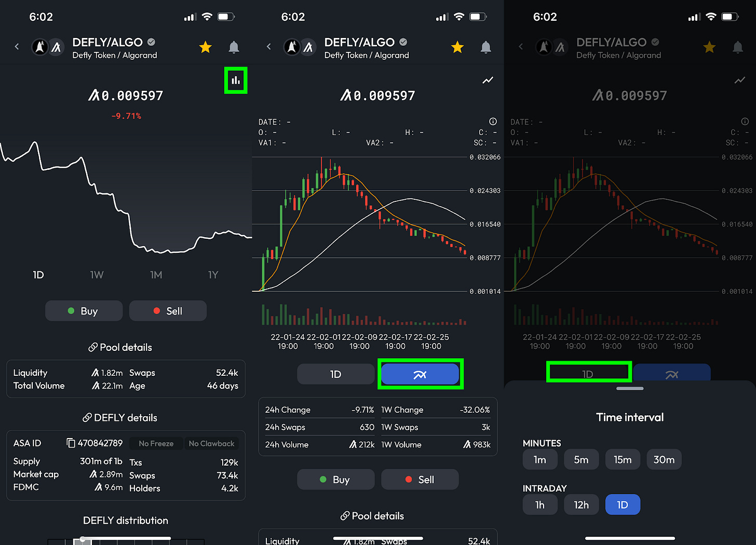Tap DEFLY distribution slider handle
756x545 pixels.
83,541
